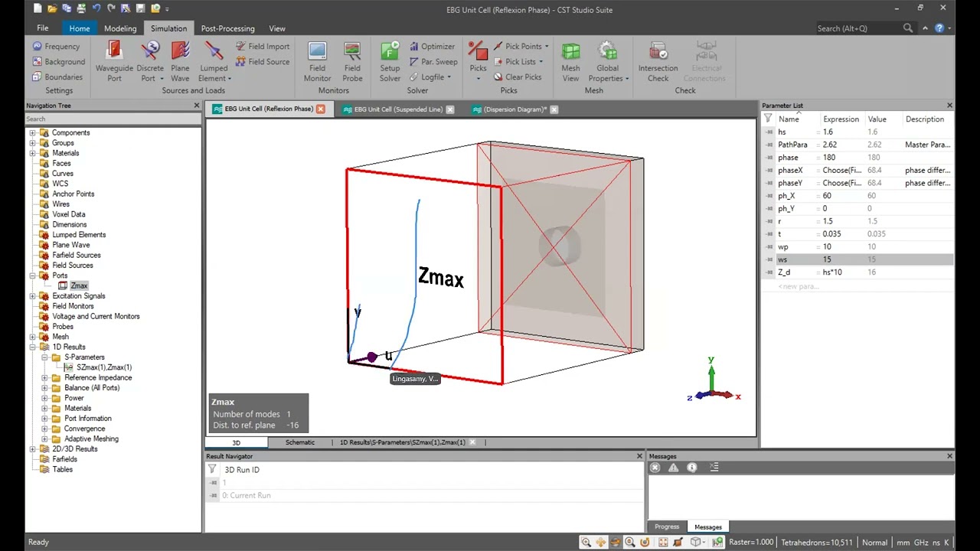Add a Field Probe
Screen dimensions: 980x551
point(352,61)
